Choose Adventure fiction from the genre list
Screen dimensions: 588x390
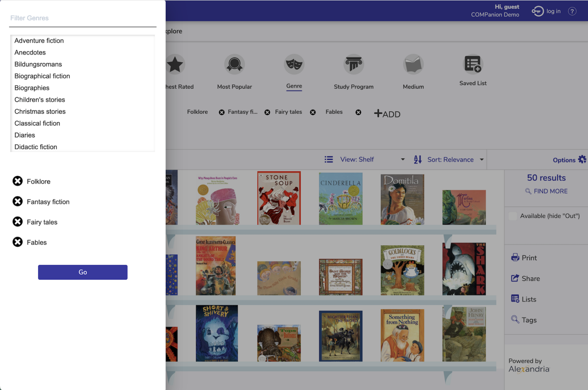point(39,41)
